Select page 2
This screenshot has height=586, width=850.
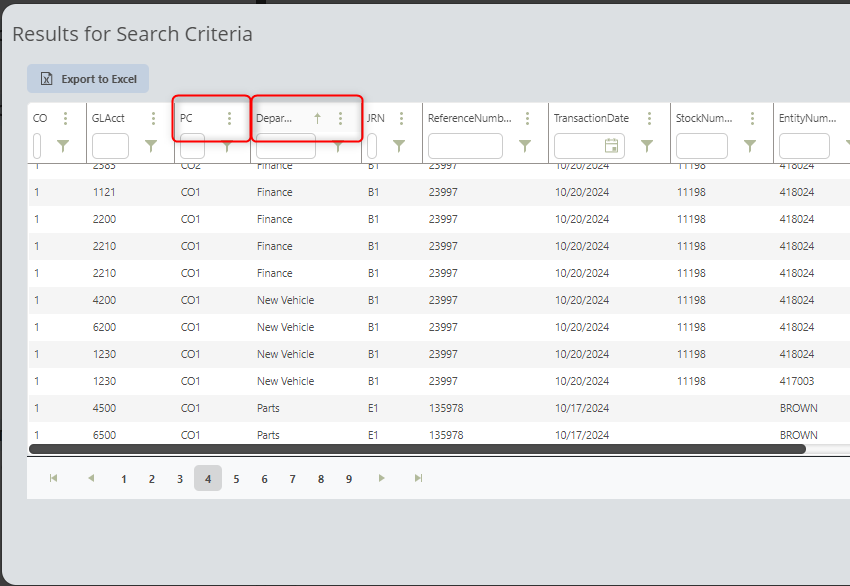pyautogui.click(x=152, y=479)
